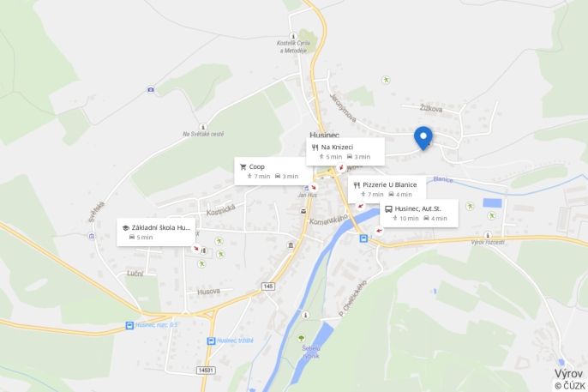Click the blue bus stop icon by the river
The width and height of the screenshot is (588, 392).
coord(363,238)
